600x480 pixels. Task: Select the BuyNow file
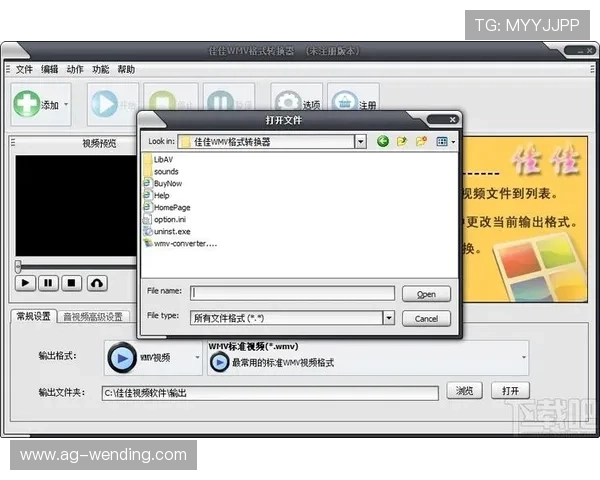tap(163, 183)
